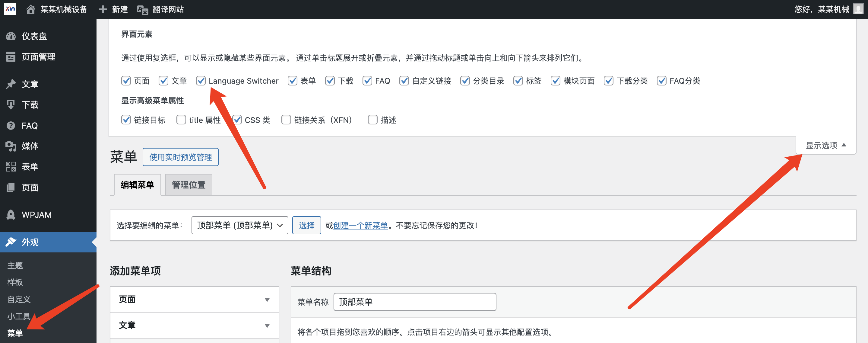Click the WPJAM rocket icon

(11, 214)
